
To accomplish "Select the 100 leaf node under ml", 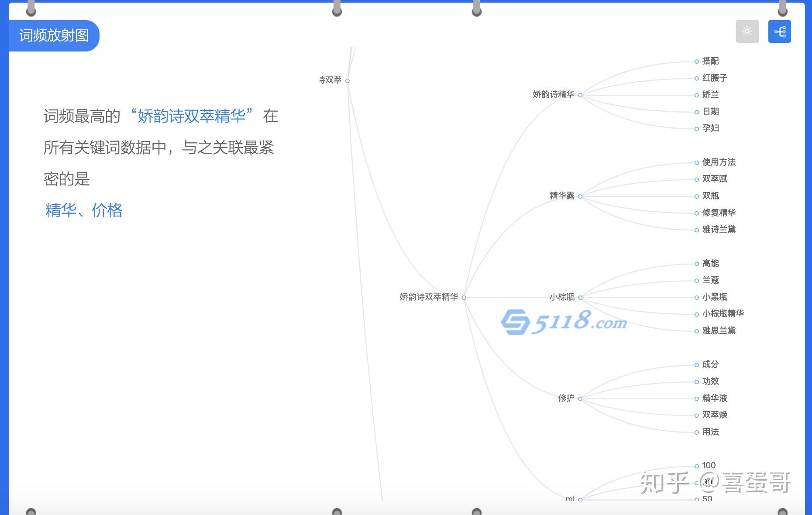I will click(x=708, y=466).
